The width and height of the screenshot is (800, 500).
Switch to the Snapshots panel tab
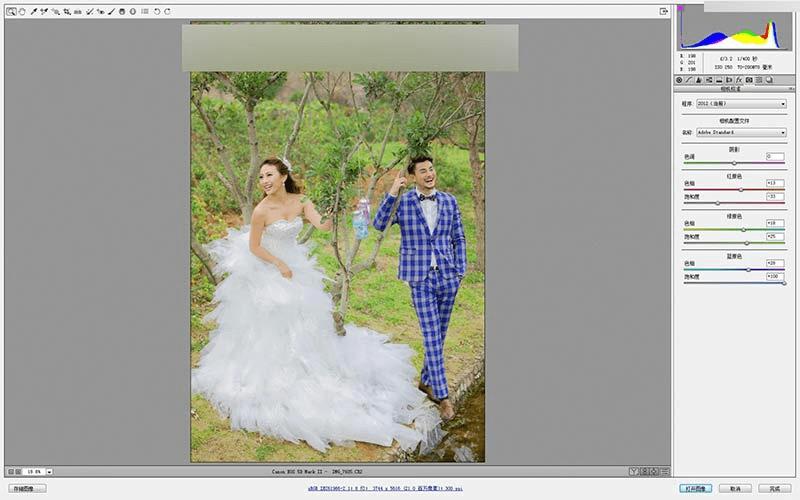tap(769, 80)
